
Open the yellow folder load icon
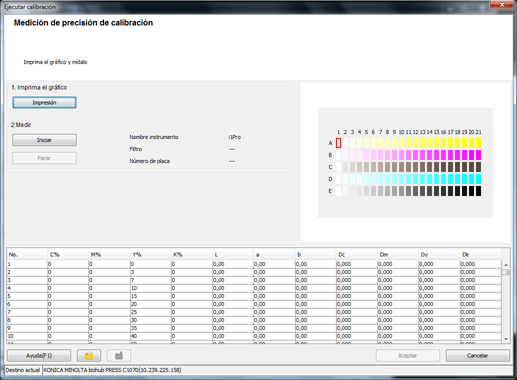(89, 356)
